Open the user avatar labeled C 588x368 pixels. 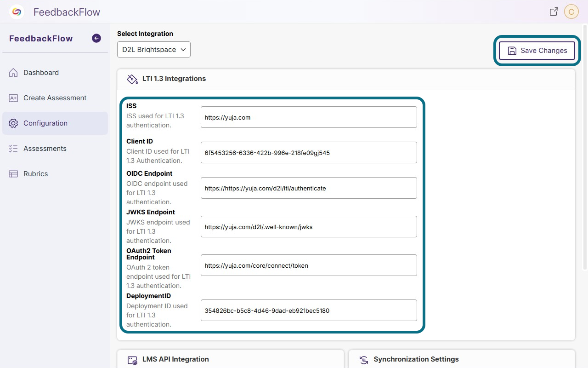[571, 12]
